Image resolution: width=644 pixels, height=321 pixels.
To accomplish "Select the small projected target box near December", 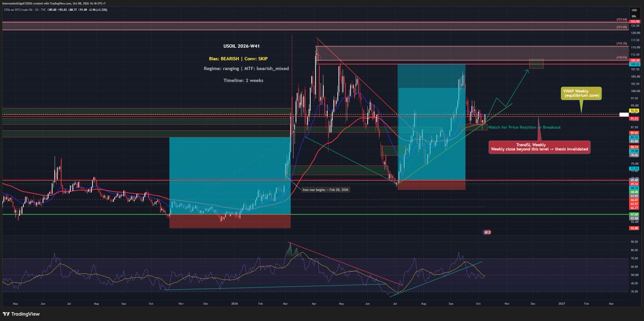I will coord(536,64).
